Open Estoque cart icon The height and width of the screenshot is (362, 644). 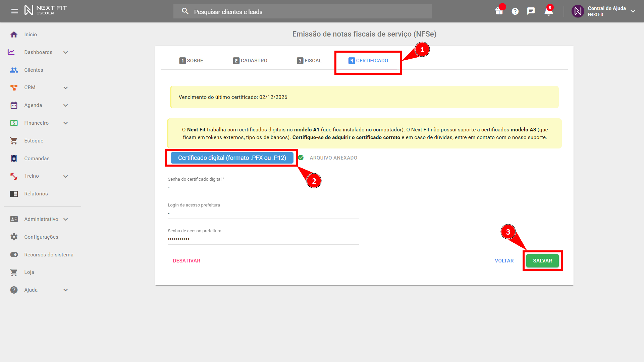[14, 141]
